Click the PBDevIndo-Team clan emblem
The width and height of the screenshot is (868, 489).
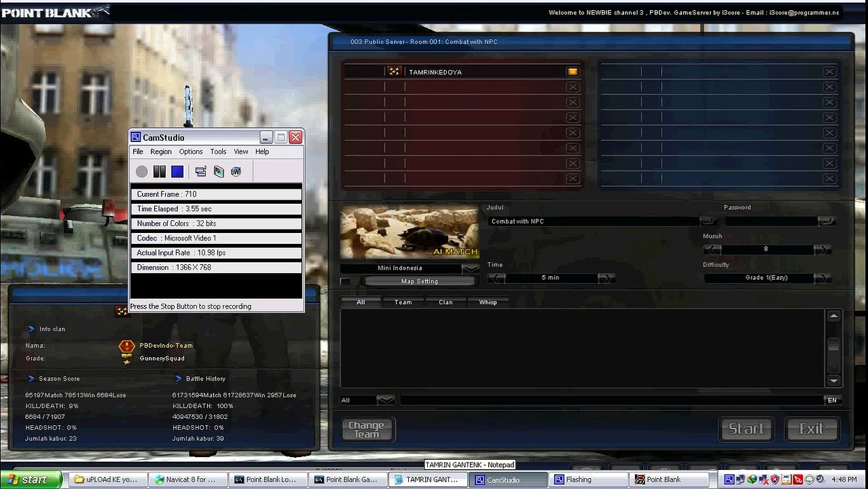(x=127, y=346)
